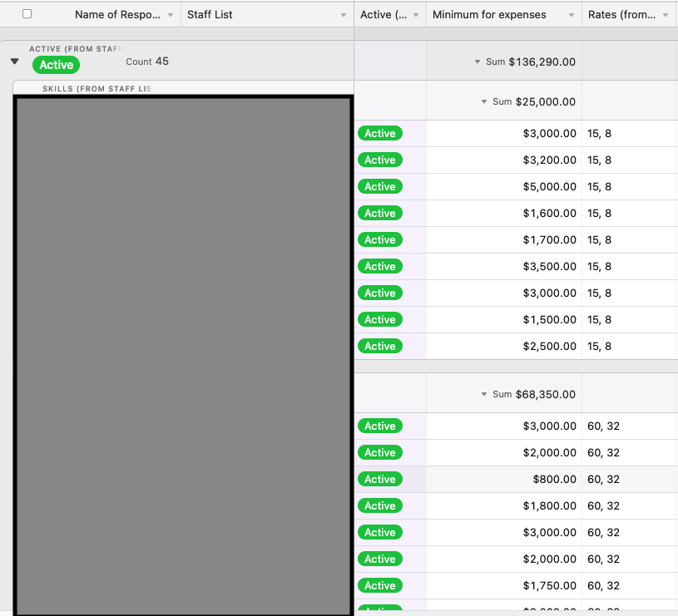Select the Count 45 group summary
Viewport: 678px width, 616px height.
147,62
